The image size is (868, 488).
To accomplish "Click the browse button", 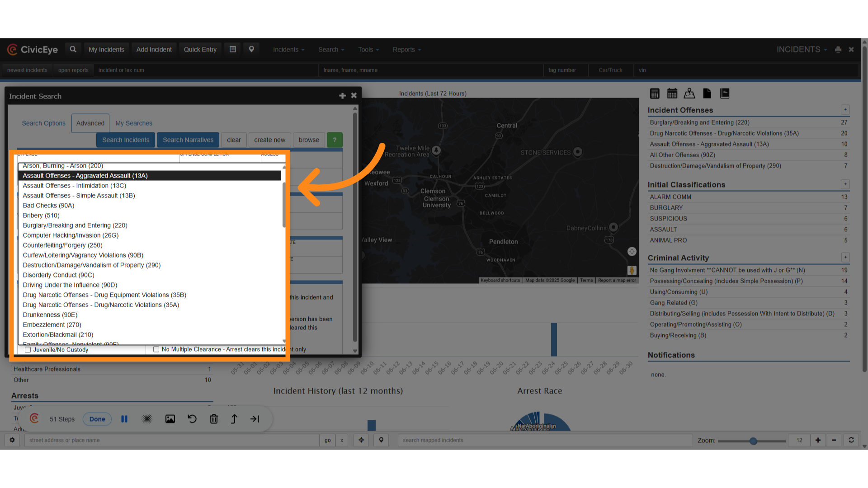I will (x=309, y=140).
